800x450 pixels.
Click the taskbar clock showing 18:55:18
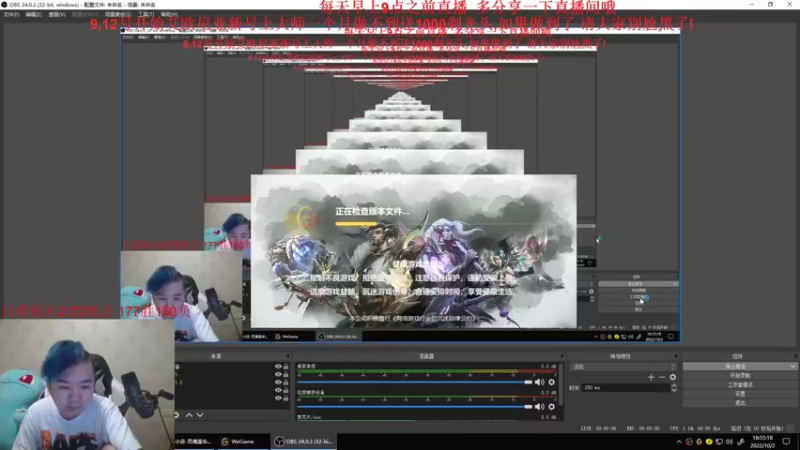coord(762,442)
